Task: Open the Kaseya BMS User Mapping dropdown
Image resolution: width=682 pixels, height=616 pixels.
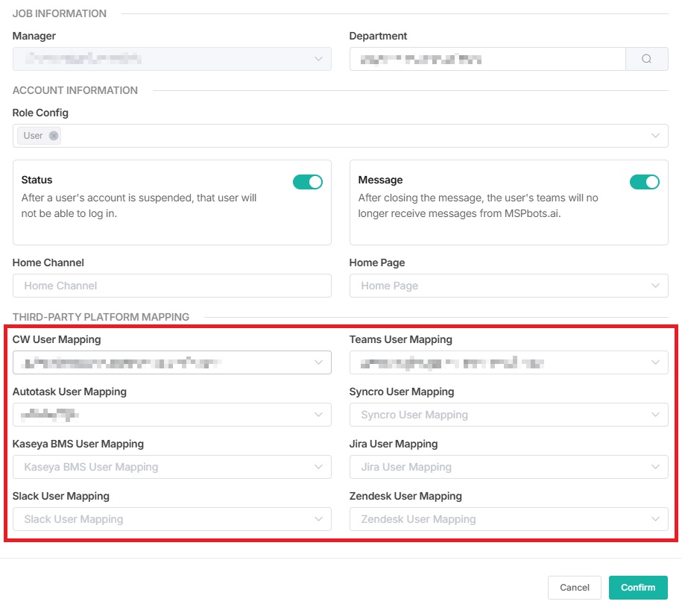Action: pos(171,467)
